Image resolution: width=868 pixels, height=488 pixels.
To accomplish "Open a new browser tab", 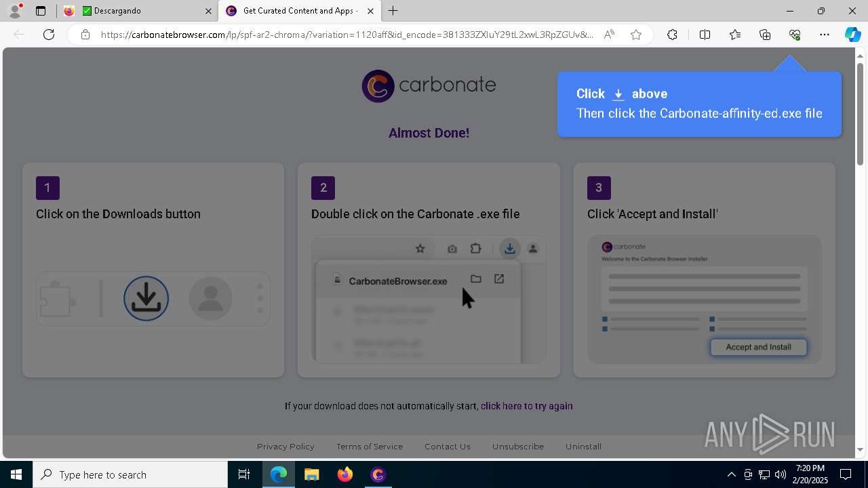I will 393,11.
